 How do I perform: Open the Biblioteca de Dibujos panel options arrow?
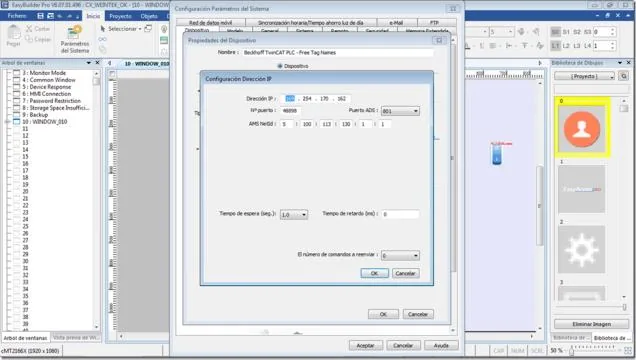click(620, 63)
